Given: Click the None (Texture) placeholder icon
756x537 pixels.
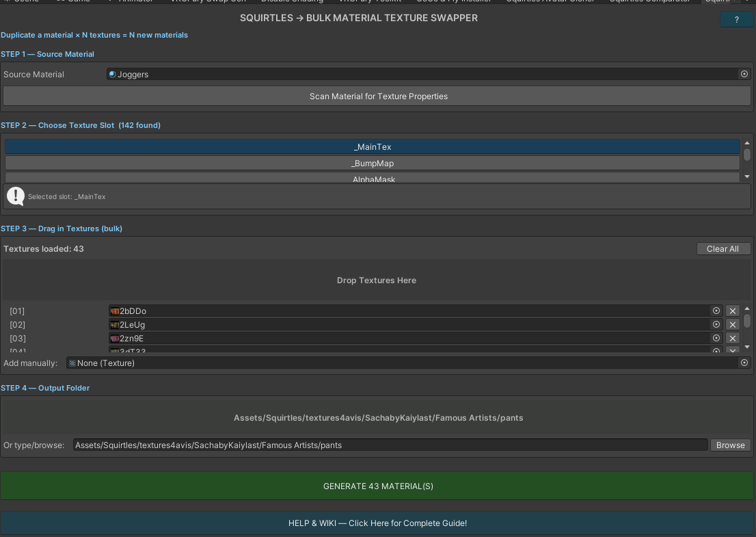Looking at the screenshot, I should pos(72,363).
